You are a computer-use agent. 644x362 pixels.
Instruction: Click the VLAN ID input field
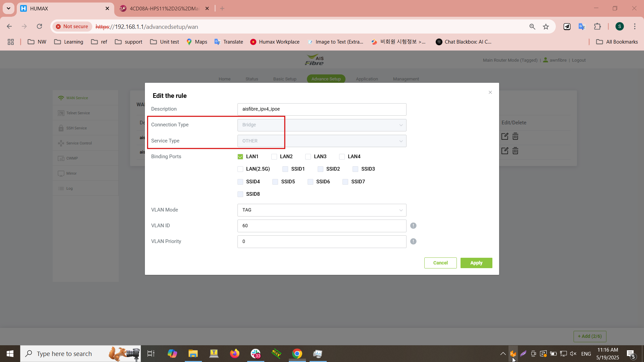(x=322, y=226)
